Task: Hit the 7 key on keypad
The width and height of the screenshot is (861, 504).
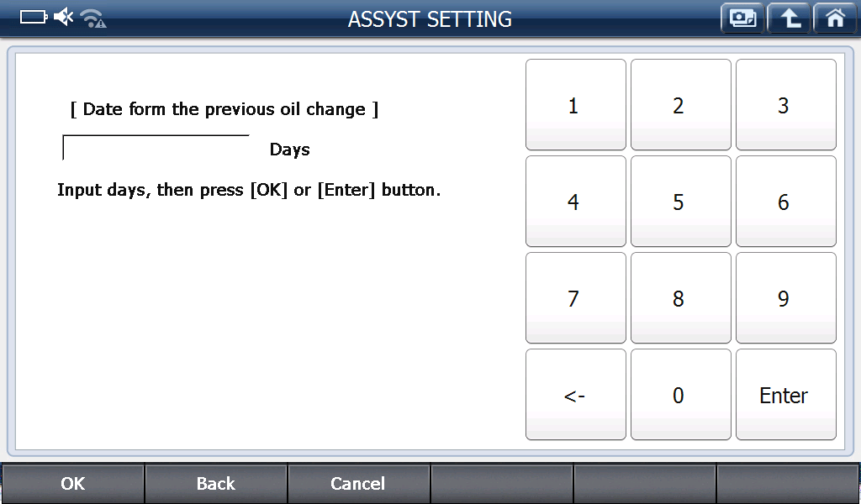Action: [575, 298]
